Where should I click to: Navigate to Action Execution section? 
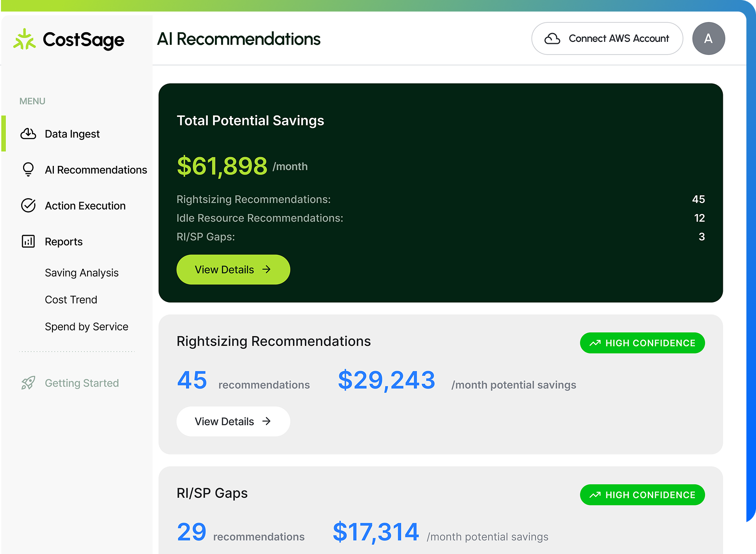pos(85,206)
